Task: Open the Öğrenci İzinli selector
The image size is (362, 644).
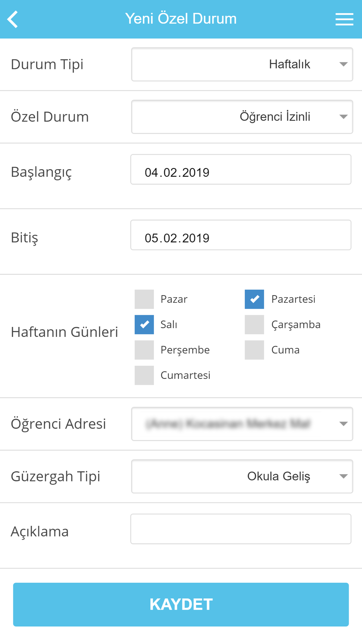Action: point(242,117)
